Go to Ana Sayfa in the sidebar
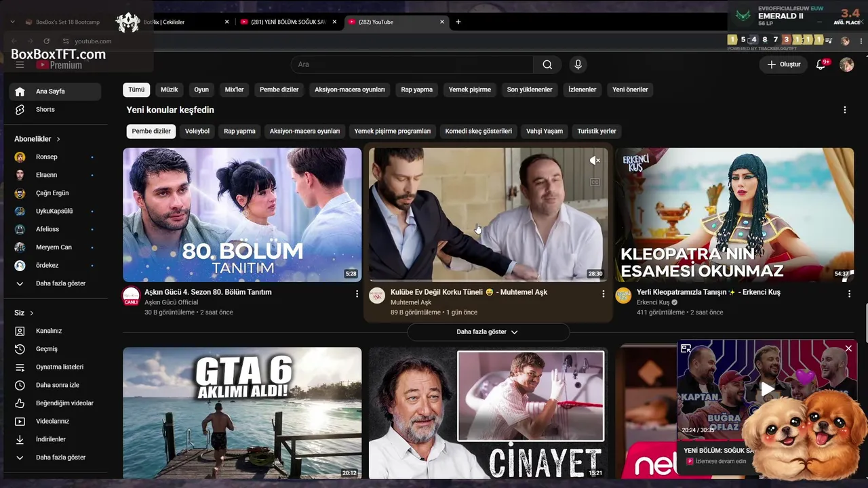This screenshot has width=868, height=488. pyautogui.click(x=55, y=91)
